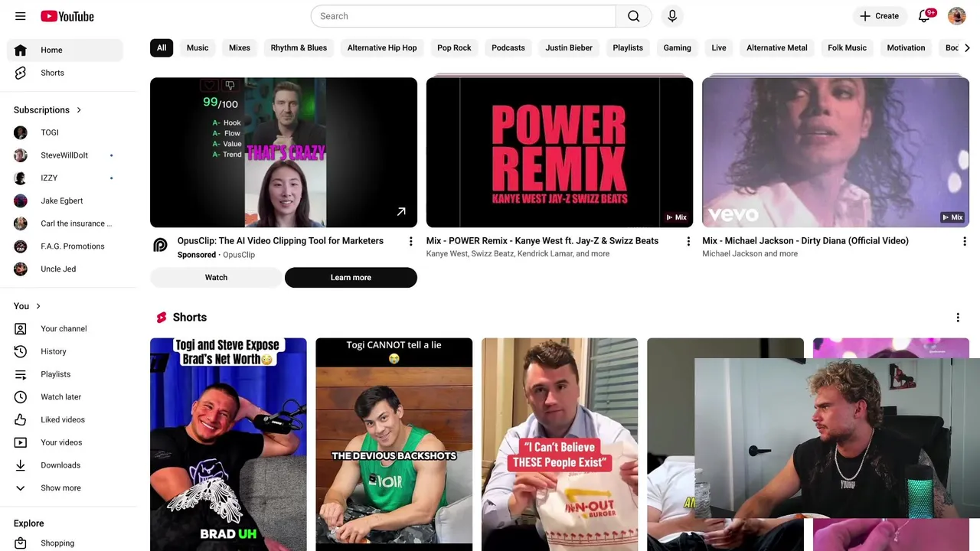980x551 pixels.
Task: Click the Create button
Action: 879,16
